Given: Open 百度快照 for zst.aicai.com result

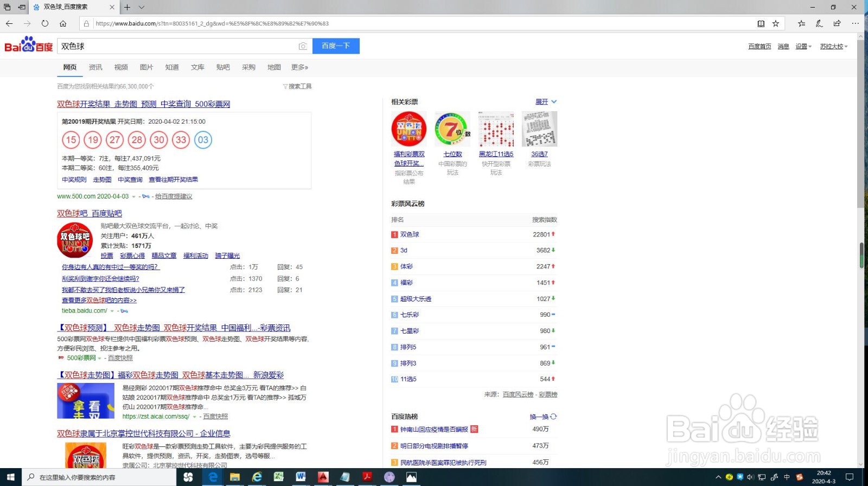Looking at the screenshot, I should point(215,417).
